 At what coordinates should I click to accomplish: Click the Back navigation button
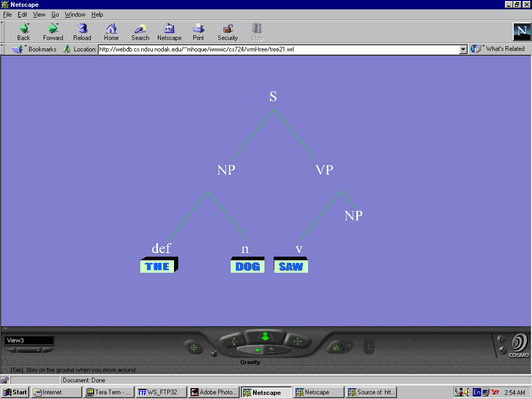tap(23, 32)
